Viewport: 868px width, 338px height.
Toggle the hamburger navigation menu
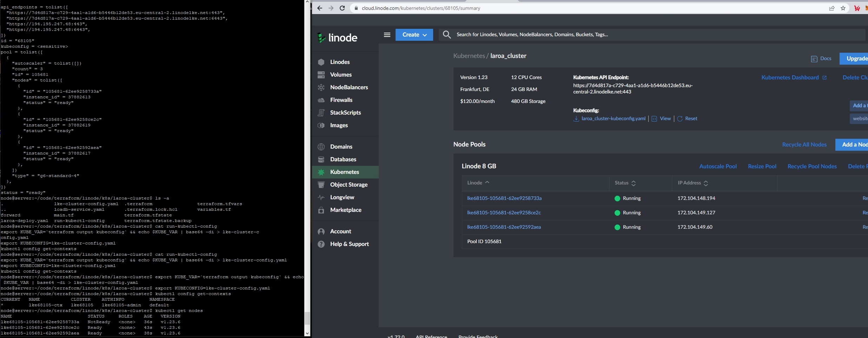pyautogui.click(x=387, y=35)
